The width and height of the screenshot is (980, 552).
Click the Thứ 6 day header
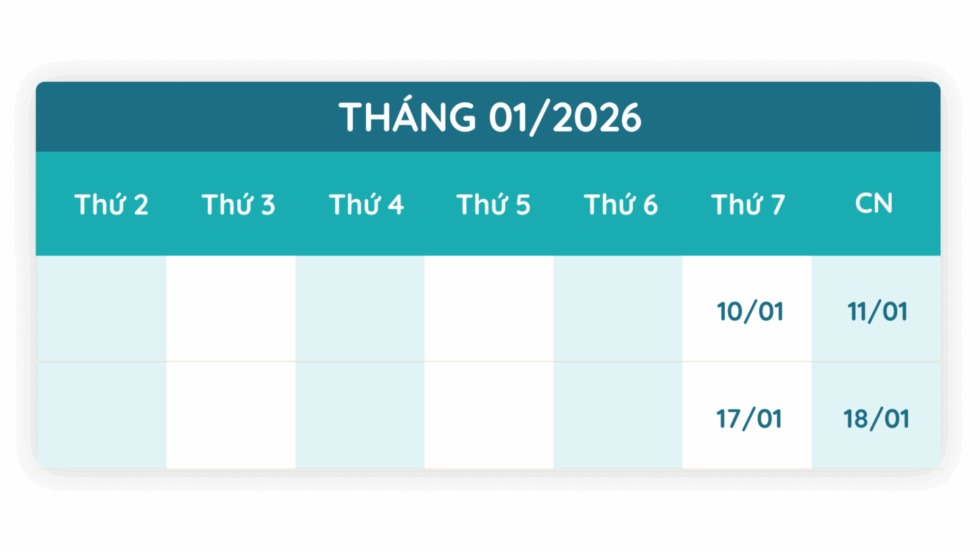click(621, 205)
